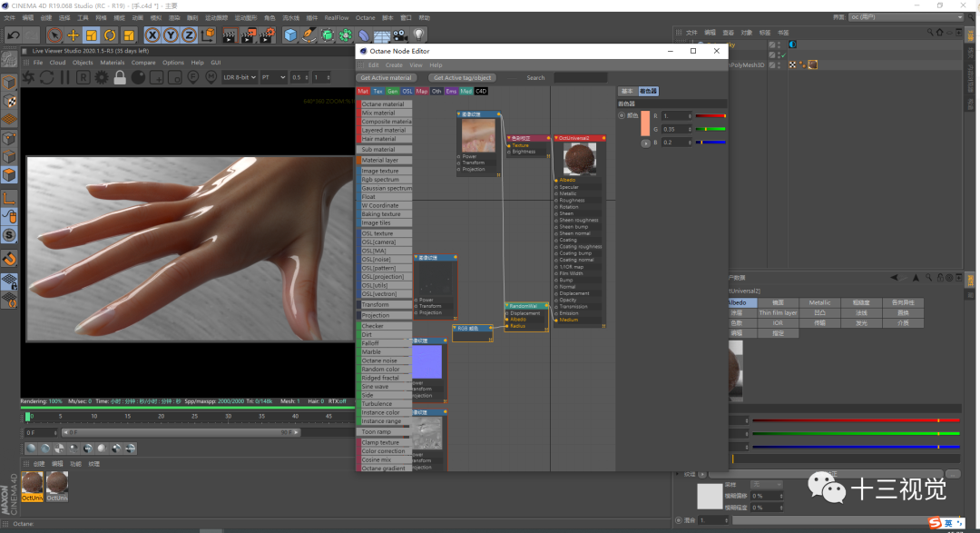
Task: Adjust the green G slider in Node Editor
Action: coord(710,129)
